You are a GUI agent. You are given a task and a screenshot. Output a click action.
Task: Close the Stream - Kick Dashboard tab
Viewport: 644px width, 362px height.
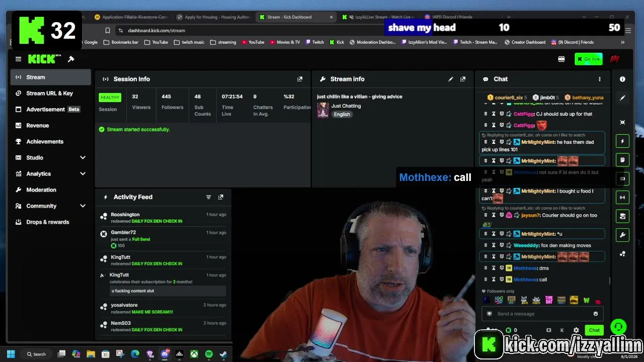(331, 17)
